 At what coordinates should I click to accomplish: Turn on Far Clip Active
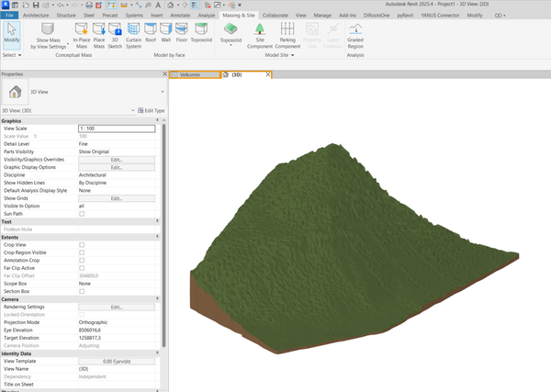[x=82, y=268]
